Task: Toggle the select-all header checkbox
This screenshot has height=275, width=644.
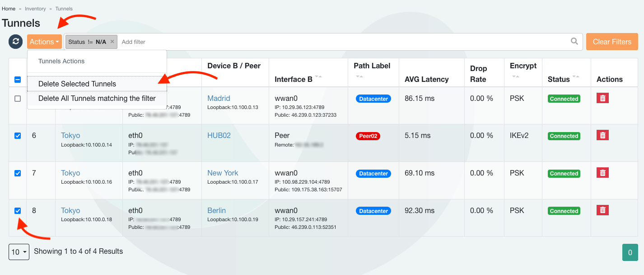Action: 18,80
